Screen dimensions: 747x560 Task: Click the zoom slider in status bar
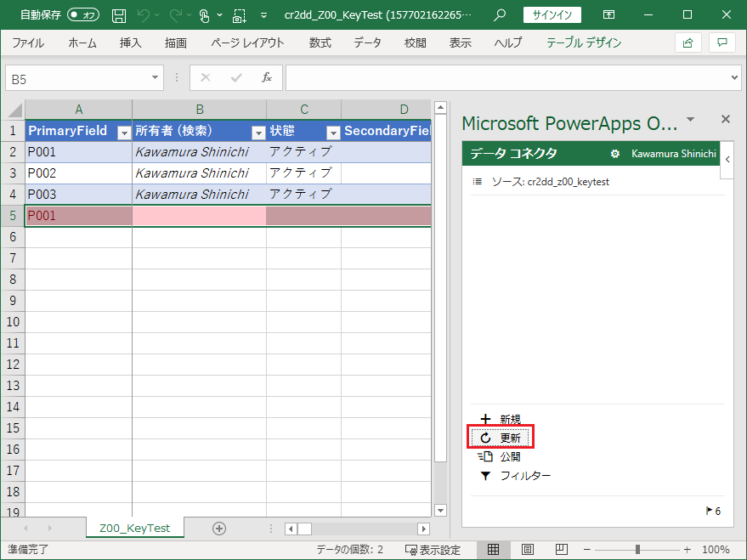click(x=639, y=549)
